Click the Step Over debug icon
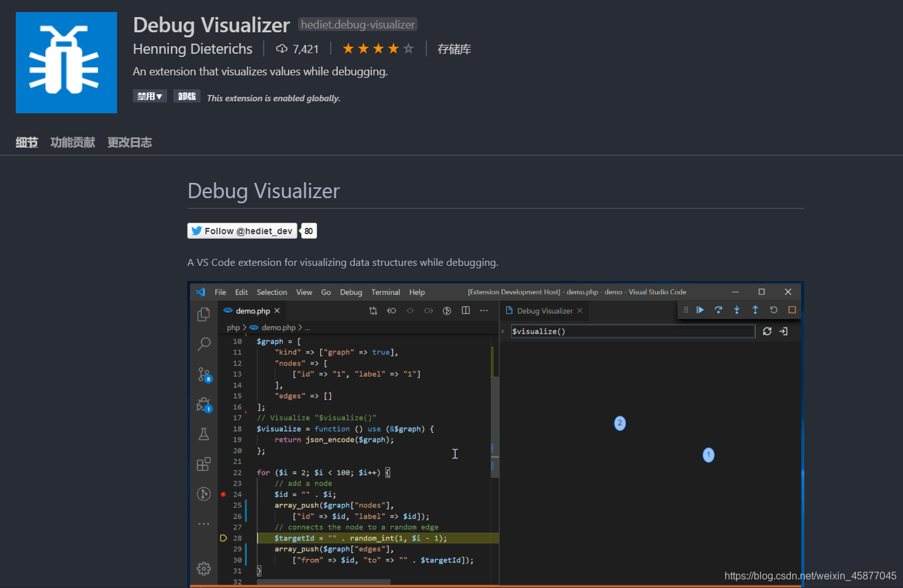Screen dimensions: 903x588 pyautogui.click(x=718, y=310)
